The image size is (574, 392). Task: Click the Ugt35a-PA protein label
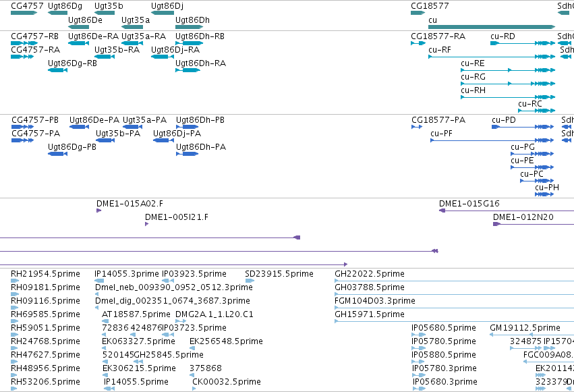(144, 120)
